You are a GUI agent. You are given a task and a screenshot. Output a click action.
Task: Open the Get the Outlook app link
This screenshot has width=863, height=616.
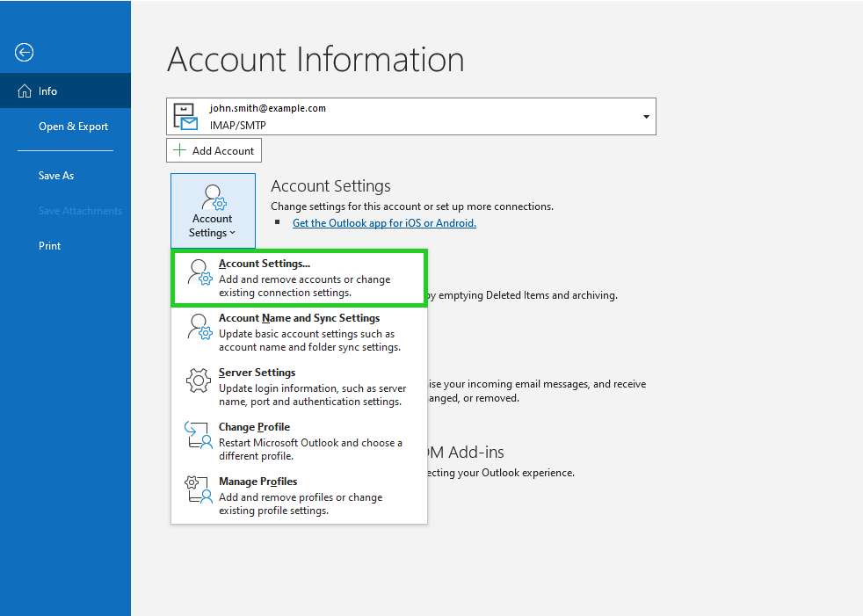coord(384,223)
